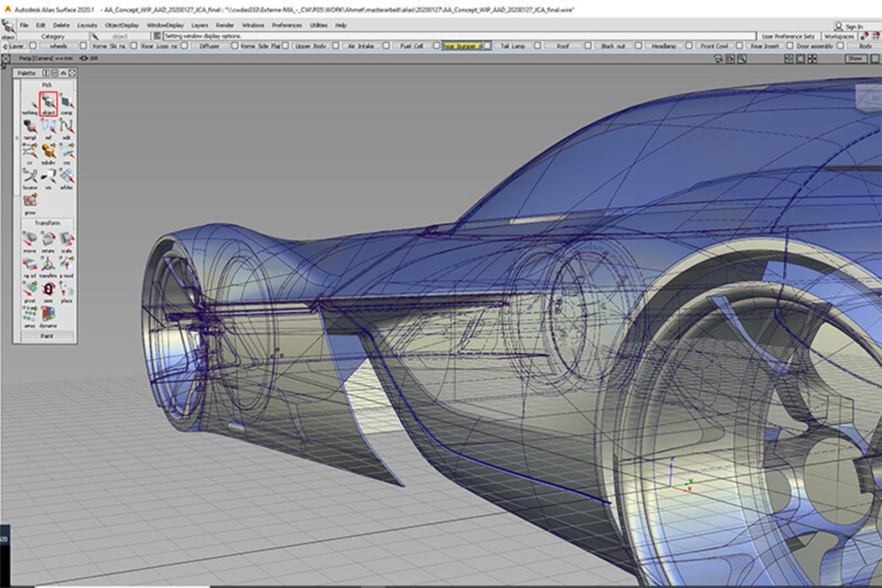
Task: Select the Pick nothing tool
Action: 30,104
